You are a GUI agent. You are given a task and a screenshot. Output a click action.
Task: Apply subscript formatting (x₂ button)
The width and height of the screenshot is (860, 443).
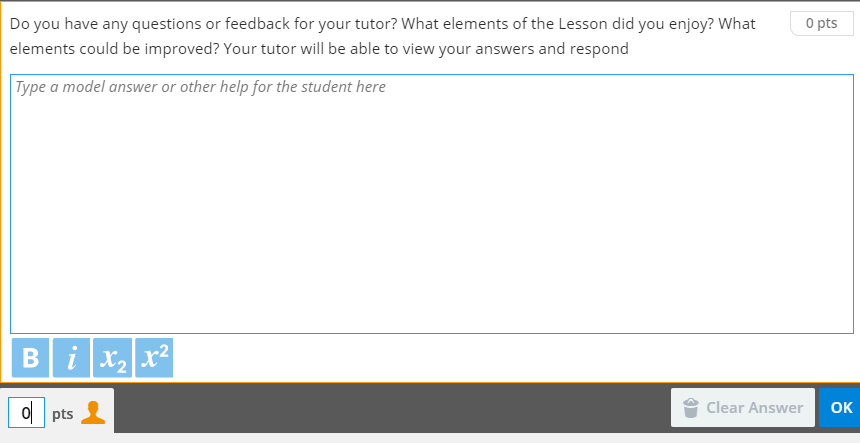tap(112, 358)
